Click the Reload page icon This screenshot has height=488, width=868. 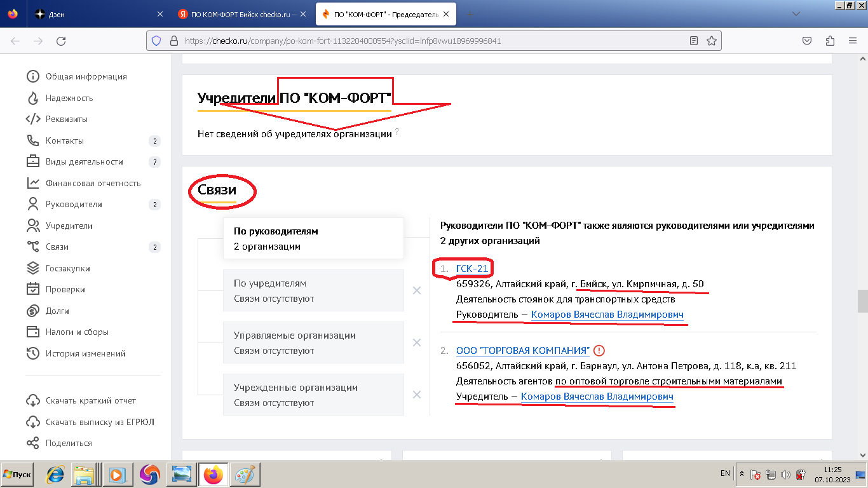(61, 41)
